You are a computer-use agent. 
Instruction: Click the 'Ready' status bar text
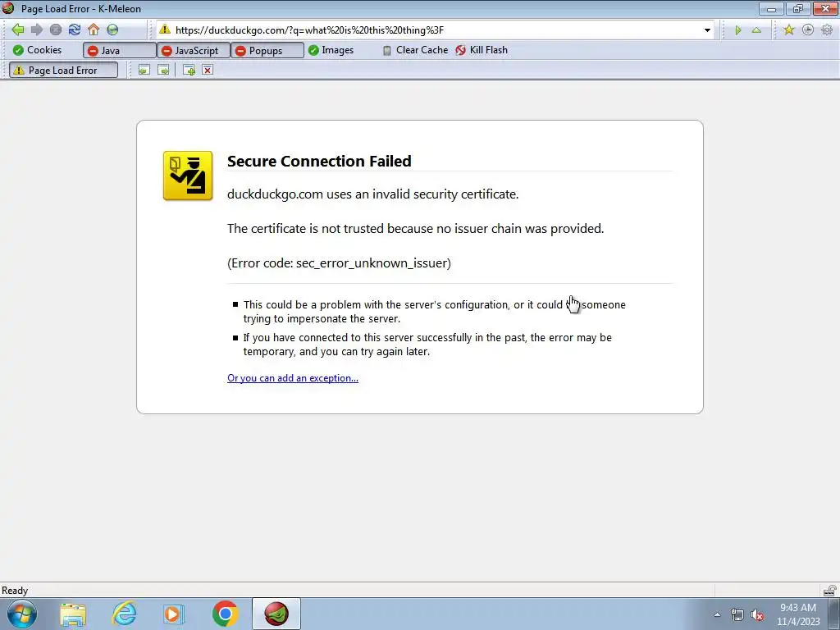(x=15, y=591)
